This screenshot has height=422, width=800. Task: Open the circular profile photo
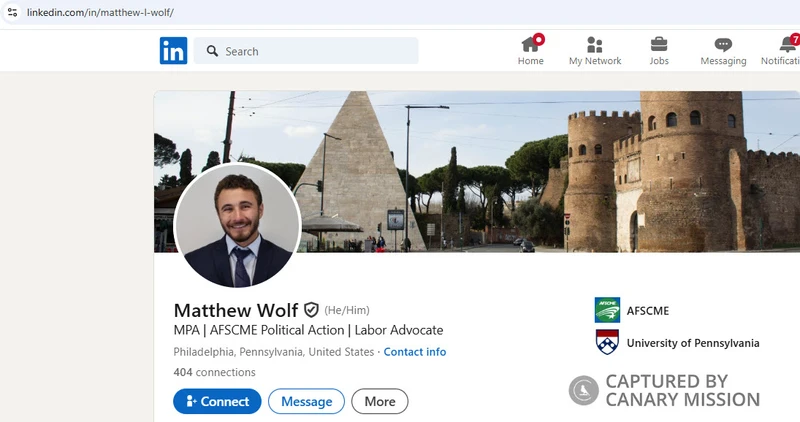pos(237,225)
